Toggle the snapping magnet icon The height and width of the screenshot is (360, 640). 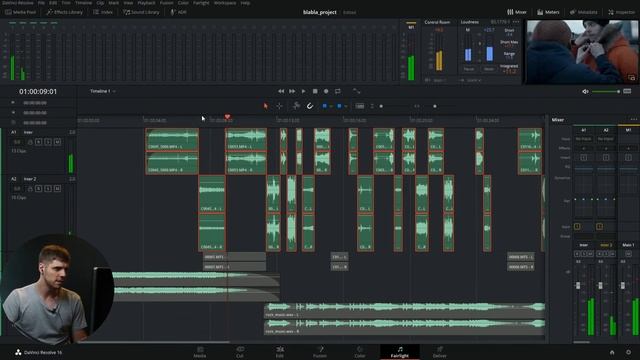pos(310,106)
